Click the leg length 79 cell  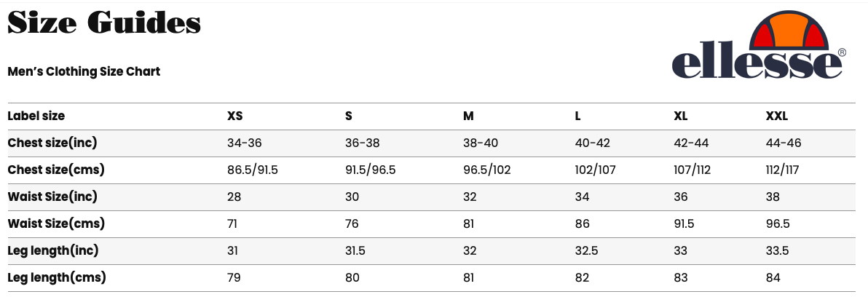234,278
